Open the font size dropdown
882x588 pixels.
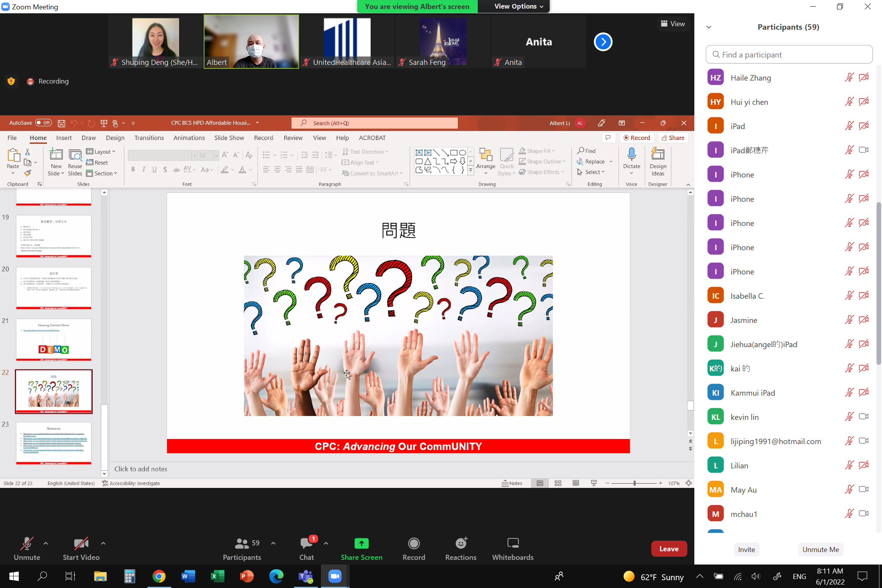pos(216,155)
